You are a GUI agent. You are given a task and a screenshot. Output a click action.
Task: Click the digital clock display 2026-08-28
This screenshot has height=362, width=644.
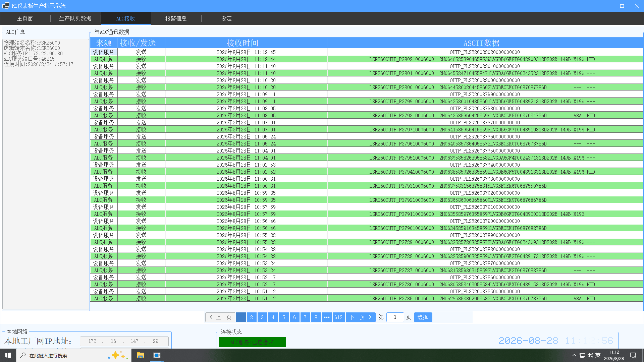(x=555, y=340)
